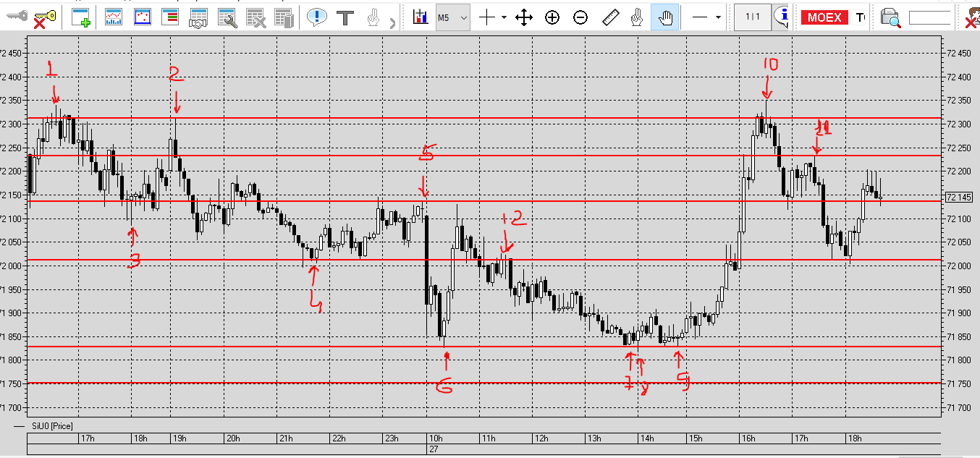
Task: Select the four-arrow move chart tool
Action: point(524,17)
